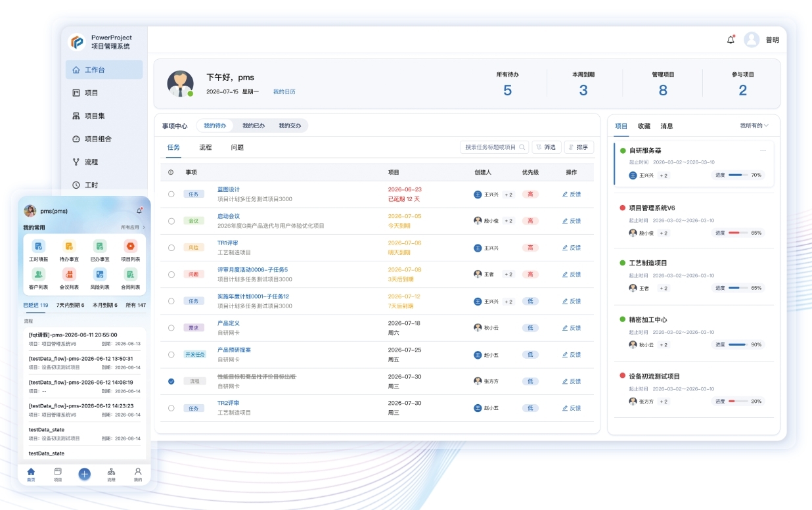The width and height of the screenshot is (812, 510).
Task: Tap the mobile panel notification bell
Action: coord(139,210)
